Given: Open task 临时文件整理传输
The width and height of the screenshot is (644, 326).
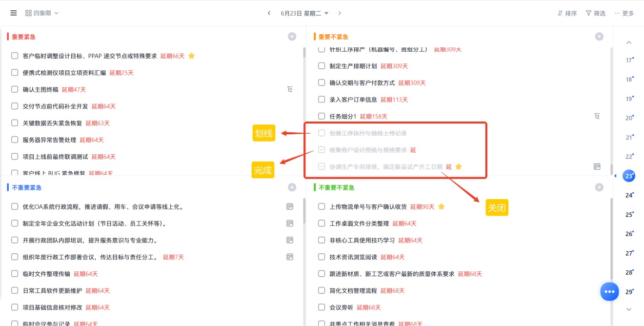Looking at the screenshot, I should (x=46, y=274).
